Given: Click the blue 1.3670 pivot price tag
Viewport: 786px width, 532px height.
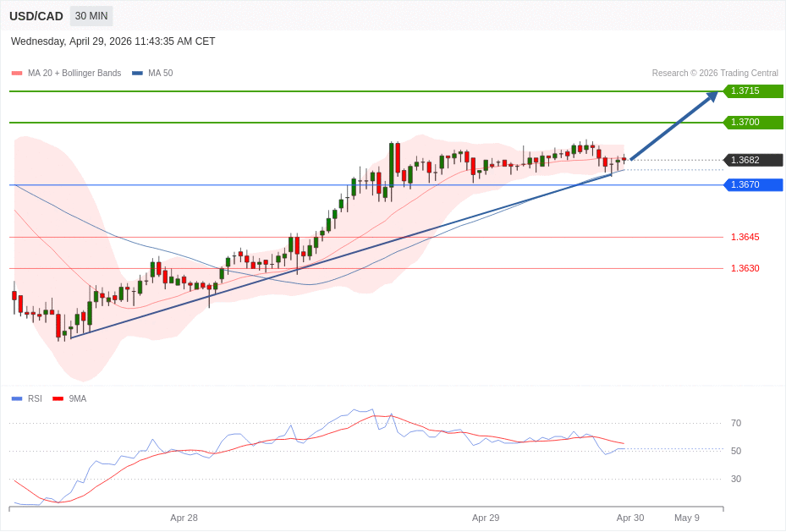Looking at the screenshot, I should pos(752,185).
